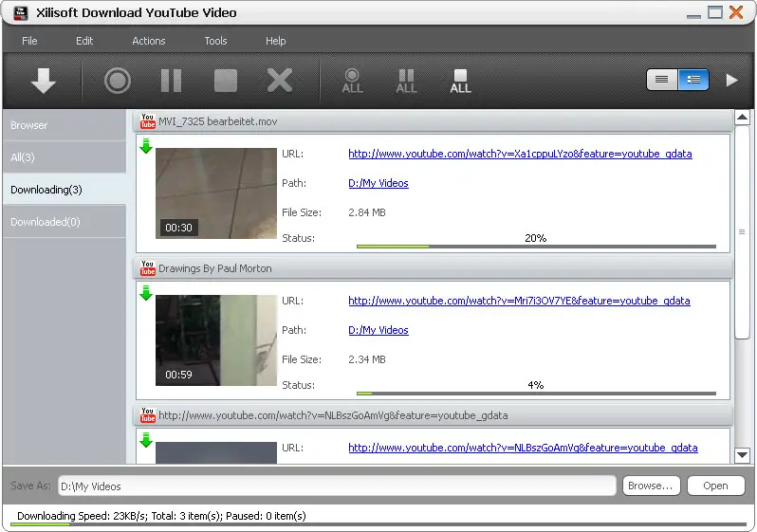The height and width of the screenshot is (532, 757).
Task: Click YouTube icon of NLBszGoAmVg item header
Action: pyautogui.click(x=148, y=415)
